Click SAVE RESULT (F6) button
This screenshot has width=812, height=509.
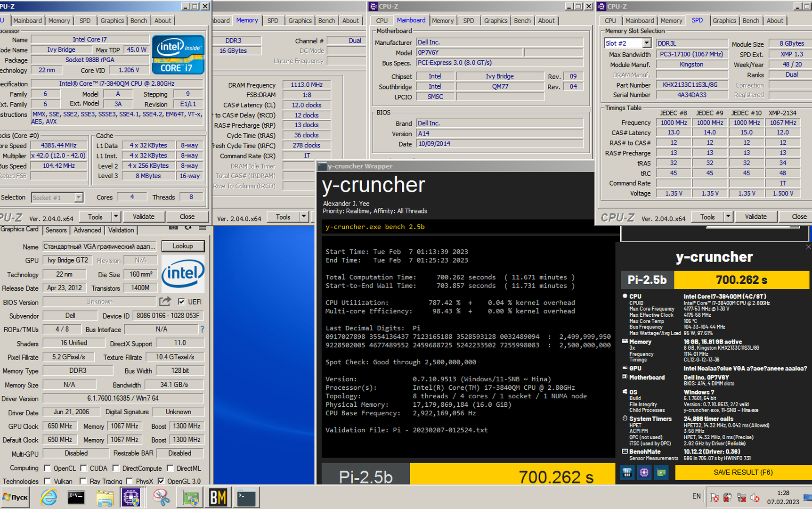[743, 472]
